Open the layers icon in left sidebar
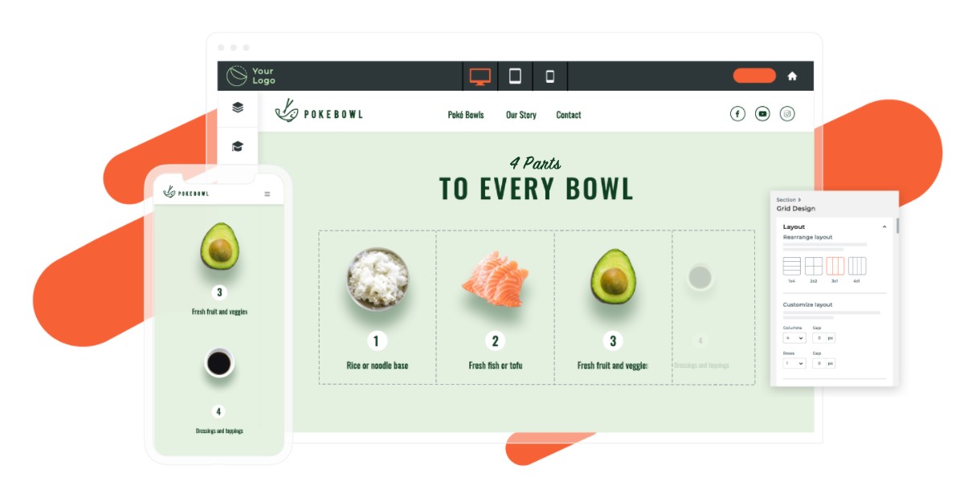The image size is (980, 502). (238, 108)
